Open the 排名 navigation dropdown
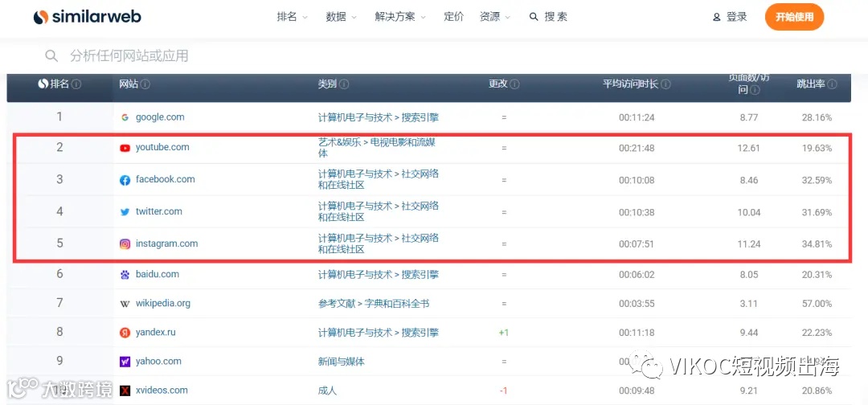The width and height of the screenshot is (868, 405). [293, 17]
